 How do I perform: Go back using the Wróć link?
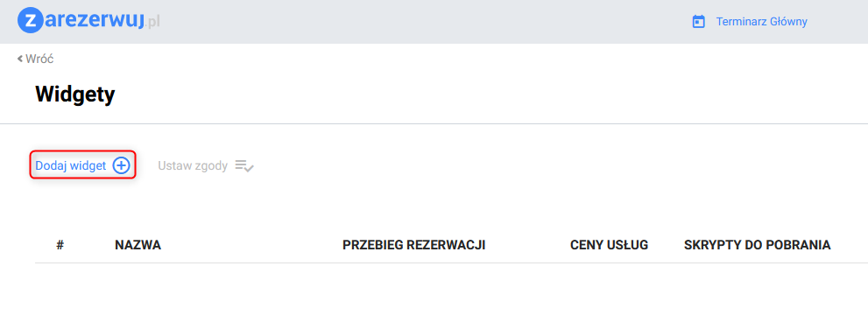click(x=39, y=59)
